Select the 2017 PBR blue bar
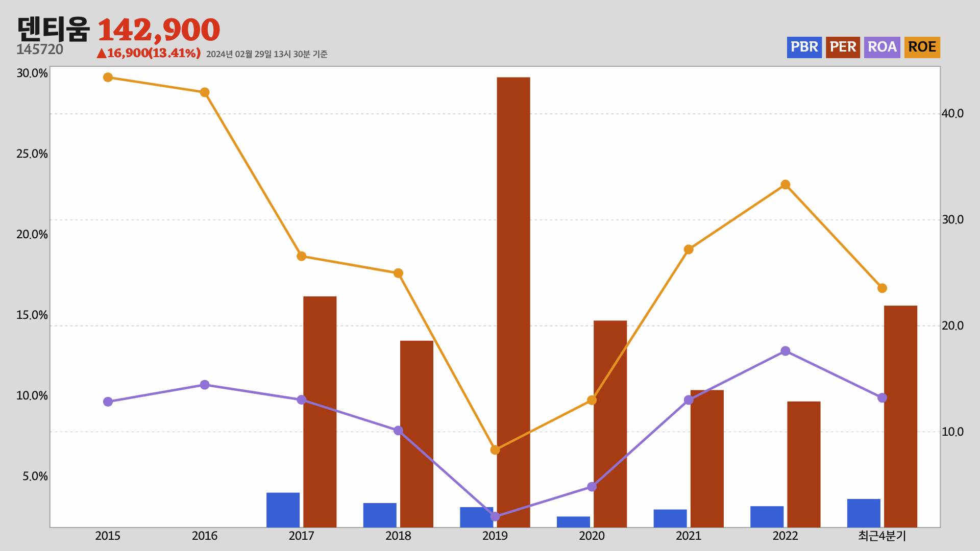The height and width of the screenshot is (551, 980). tap(283, 510)
